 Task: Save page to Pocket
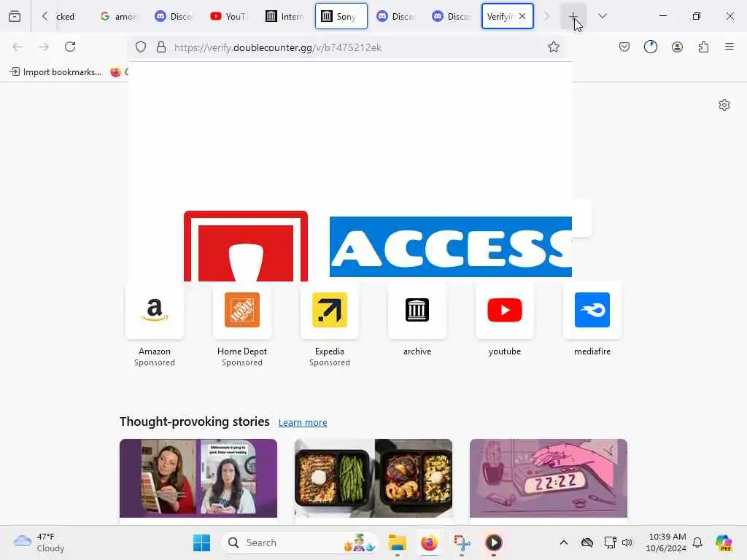pyautogui.click(x=624, y=47)
